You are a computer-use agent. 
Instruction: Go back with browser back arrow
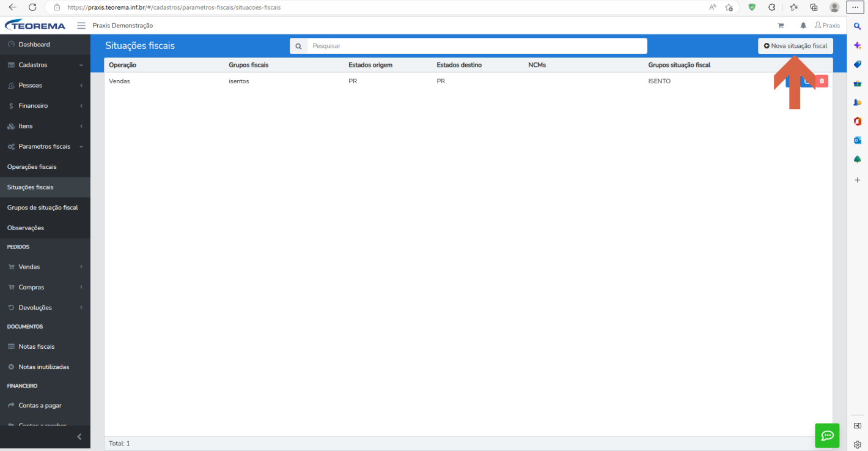point(12,7)
